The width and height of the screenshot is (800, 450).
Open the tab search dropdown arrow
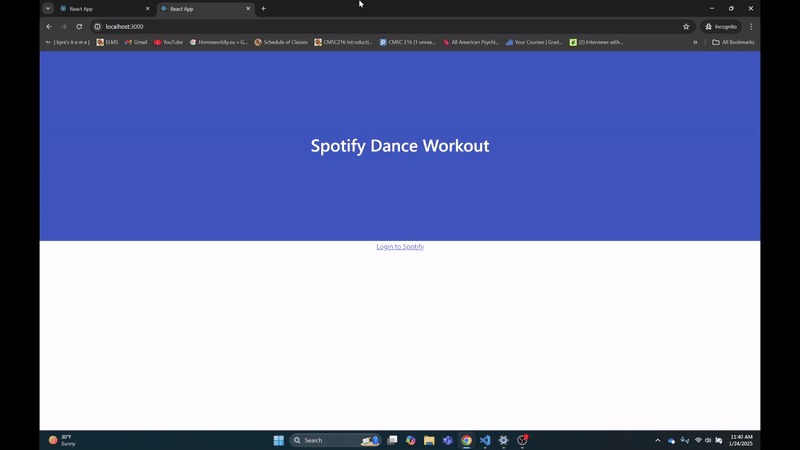coord(48,8)
